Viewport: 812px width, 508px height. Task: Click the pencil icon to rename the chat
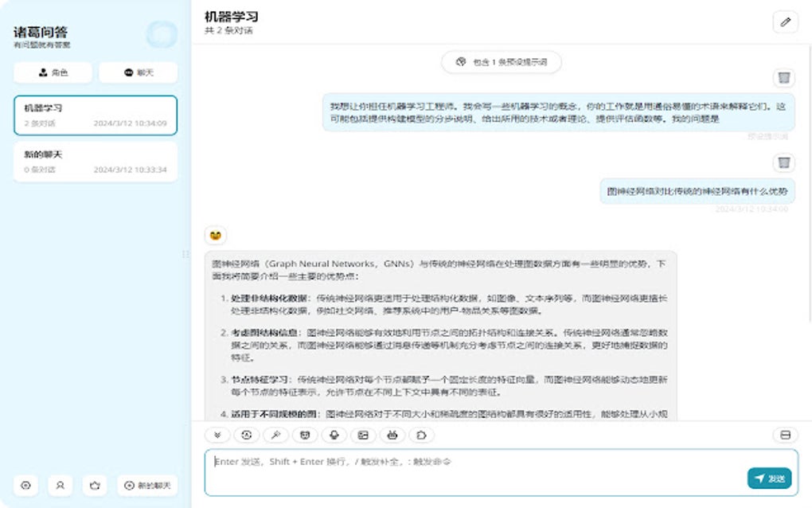coord(785,22)
